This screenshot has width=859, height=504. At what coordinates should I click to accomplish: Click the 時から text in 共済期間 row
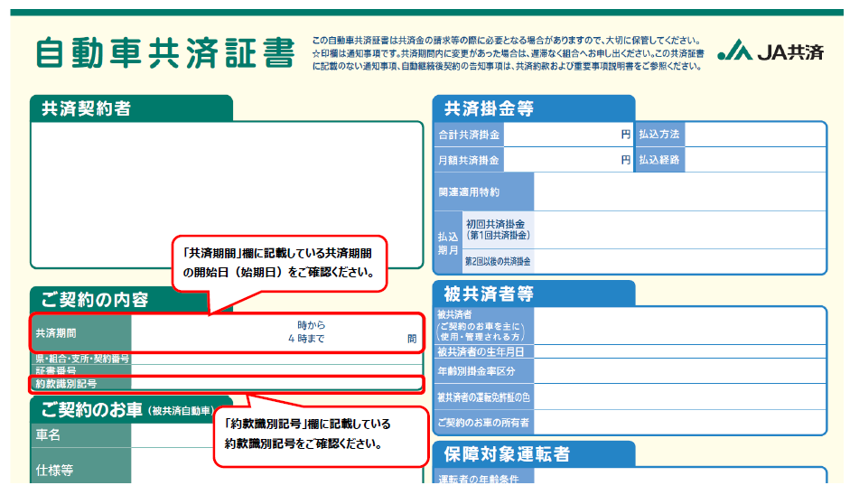311,325
